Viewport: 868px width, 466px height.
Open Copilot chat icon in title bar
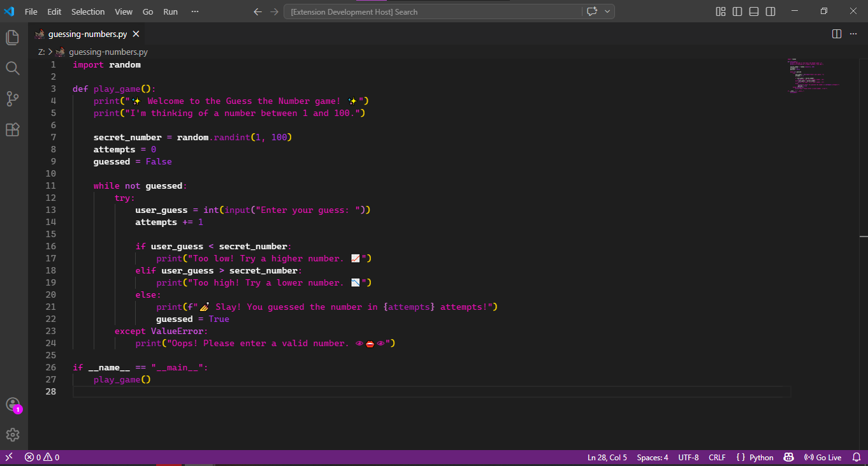592,11
